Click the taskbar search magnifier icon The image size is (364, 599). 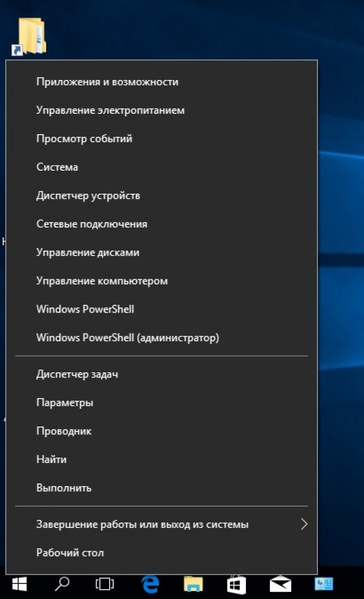point(61,584)
